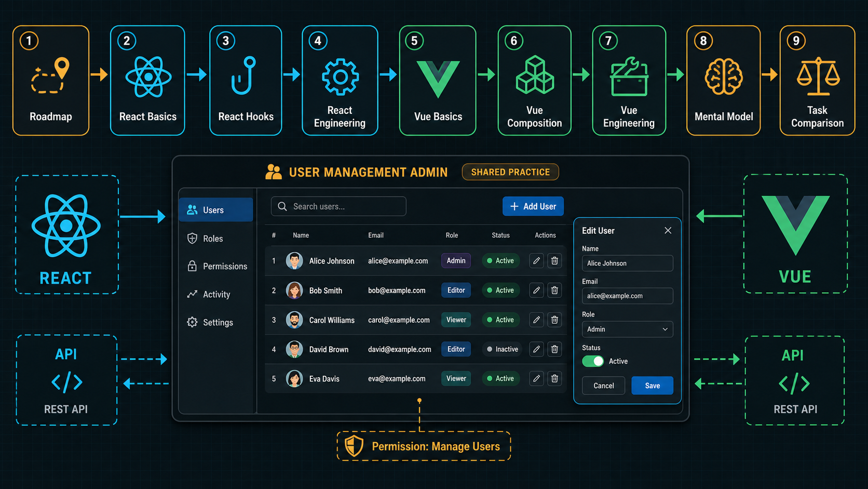Viewport: 868px width, 489px height.
Task: Click the edit pencil for Bob Smith
Action: 536,290
